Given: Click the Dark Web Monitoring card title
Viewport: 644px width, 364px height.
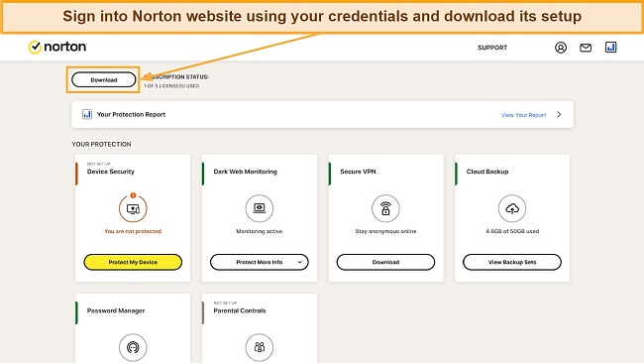Looking at the screenshot, I should pyautogui.click(x=245, y=172).
